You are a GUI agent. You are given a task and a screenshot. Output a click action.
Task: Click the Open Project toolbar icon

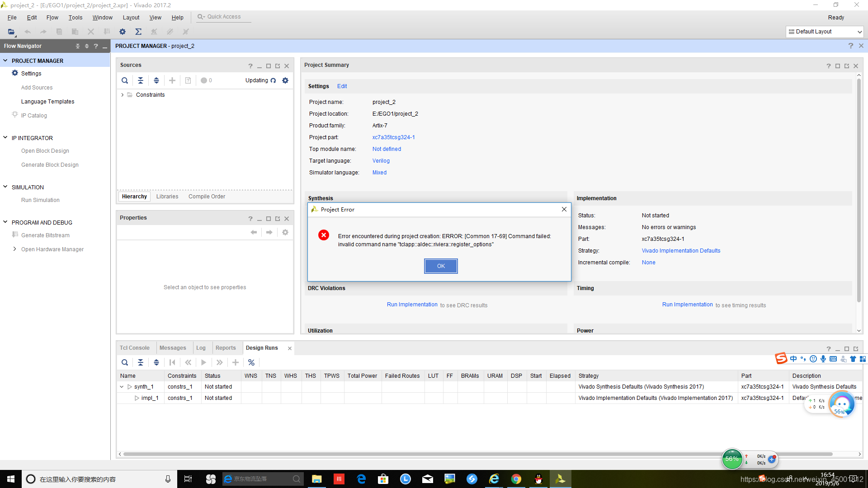[x=11, y=32]
